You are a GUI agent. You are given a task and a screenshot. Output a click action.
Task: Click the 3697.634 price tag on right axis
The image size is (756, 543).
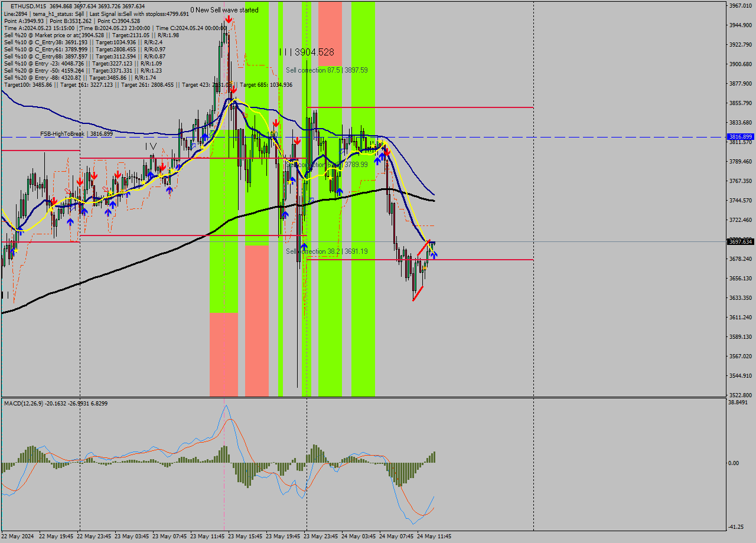pos(739,242)
